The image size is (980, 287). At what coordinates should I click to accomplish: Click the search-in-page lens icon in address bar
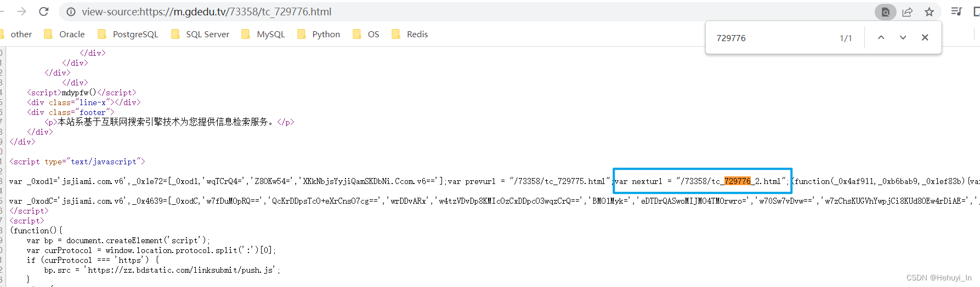coord(886,12)
